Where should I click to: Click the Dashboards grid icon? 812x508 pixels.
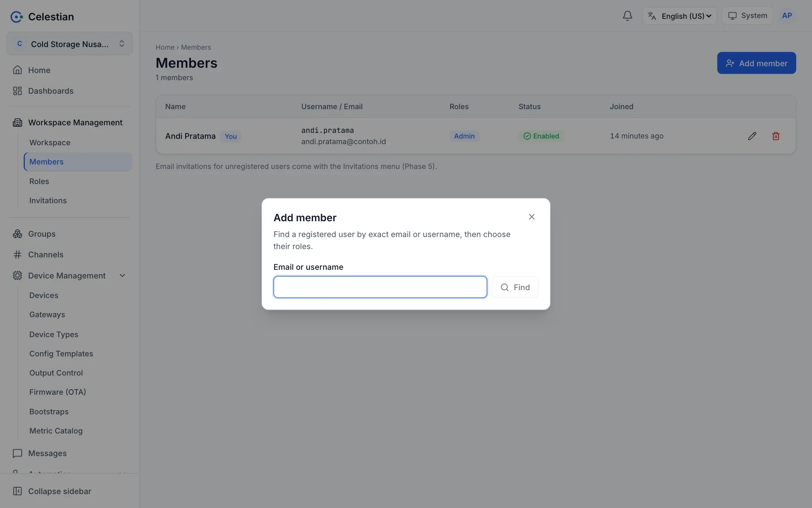[x=17, y=91]
